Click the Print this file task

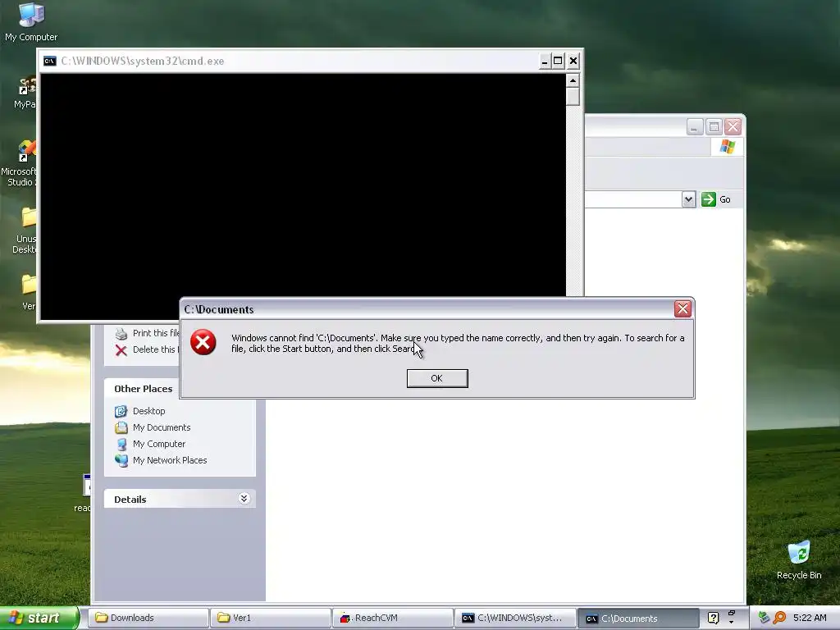(156, 333)
